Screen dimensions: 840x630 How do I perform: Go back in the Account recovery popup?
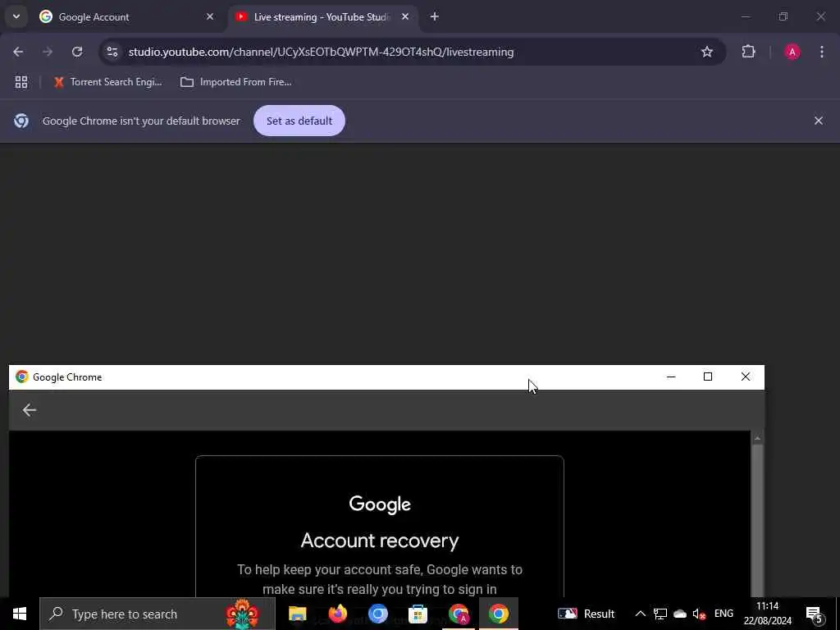point(30,410)
